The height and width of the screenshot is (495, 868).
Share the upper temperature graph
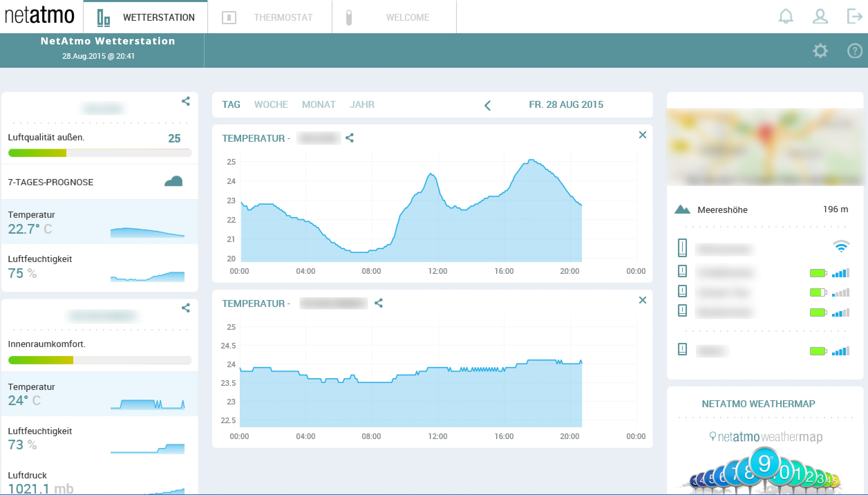[x=350, y=138]
